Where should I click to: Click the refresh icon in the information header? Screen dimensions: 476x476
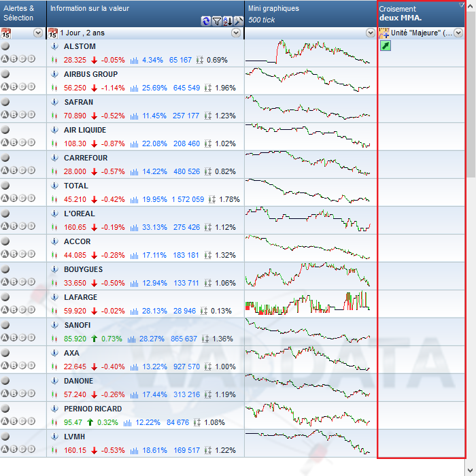pyautogui.click(x=206, y=21)
